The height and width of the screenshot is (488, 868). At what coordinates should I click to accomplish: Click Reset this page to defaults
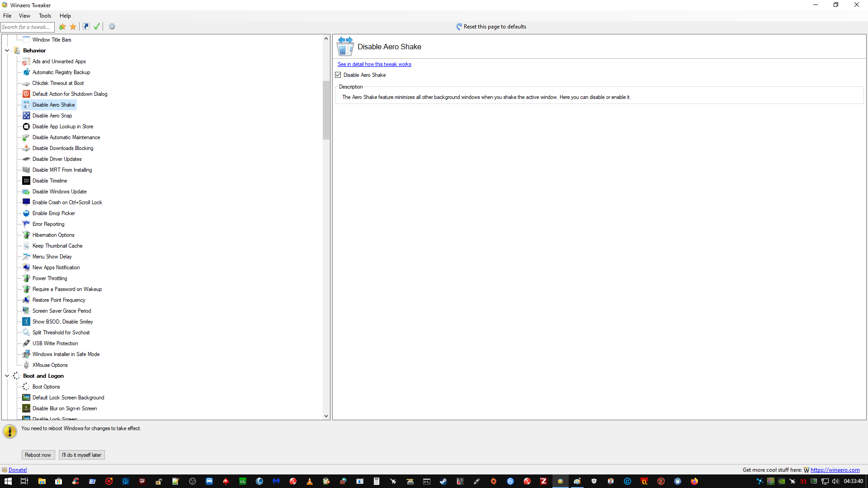(x=491, y=27)
